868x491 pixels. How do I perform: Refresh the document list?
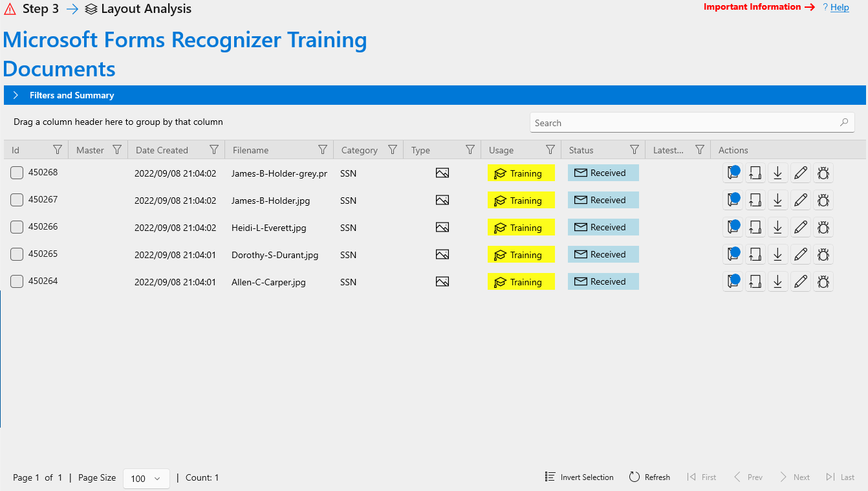pos(649,477)
